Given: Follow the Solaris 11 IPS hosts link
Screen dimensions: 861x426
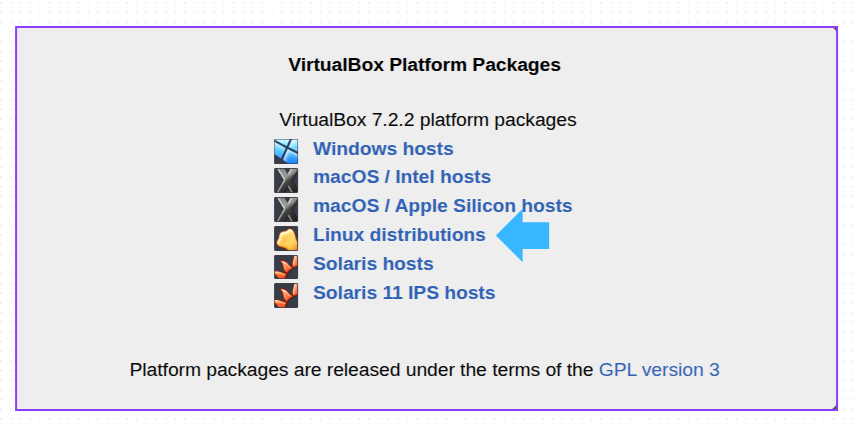Looking at the screenshot, I should [x=404, y=293].
